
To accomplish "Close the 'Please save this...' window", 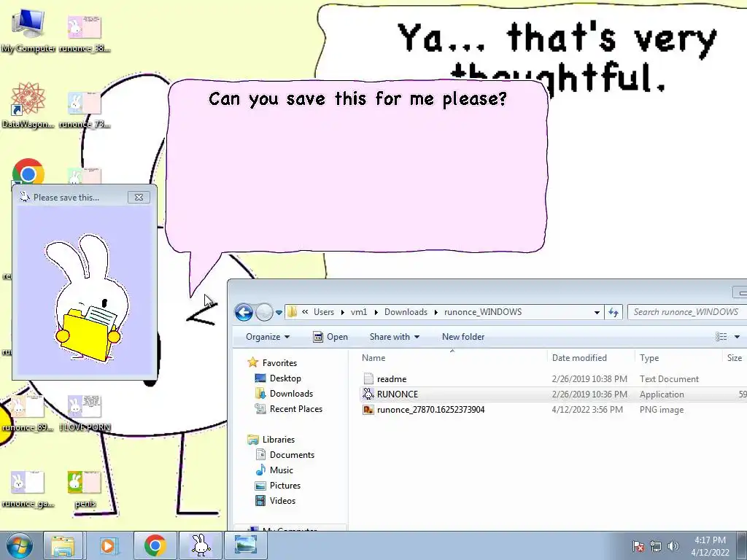I will (x=139, y=197).
